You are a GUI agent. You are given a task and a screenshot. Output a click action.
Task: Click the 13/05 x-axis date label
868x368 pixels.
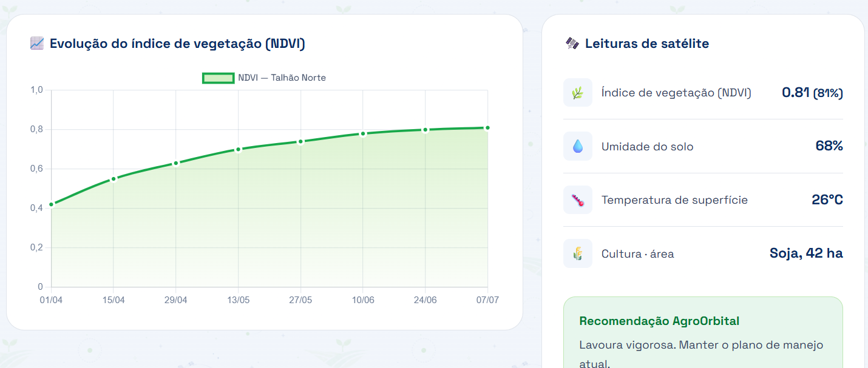tap(238, 300)
